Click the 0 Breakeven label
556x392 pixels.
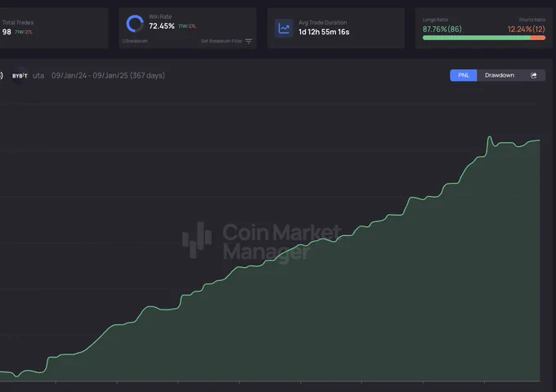[135, 41]
